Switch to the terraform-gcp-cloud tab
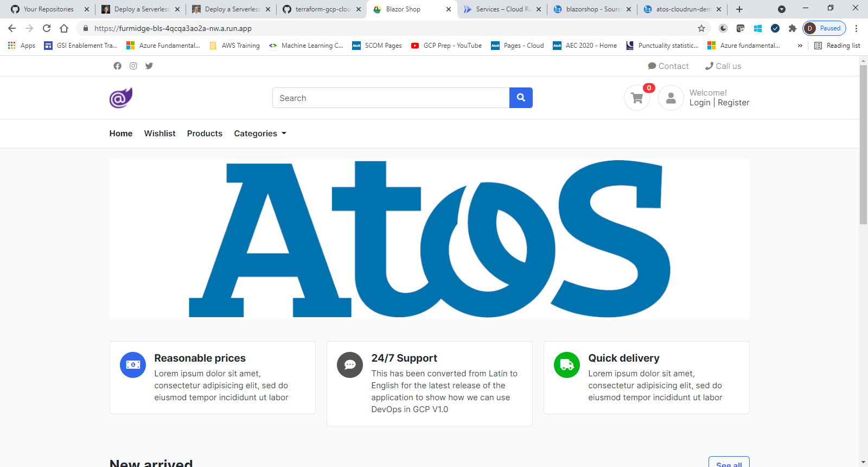The width and height of the screenshot is (868, 467). pyautogui.click(x=323, y=9)
